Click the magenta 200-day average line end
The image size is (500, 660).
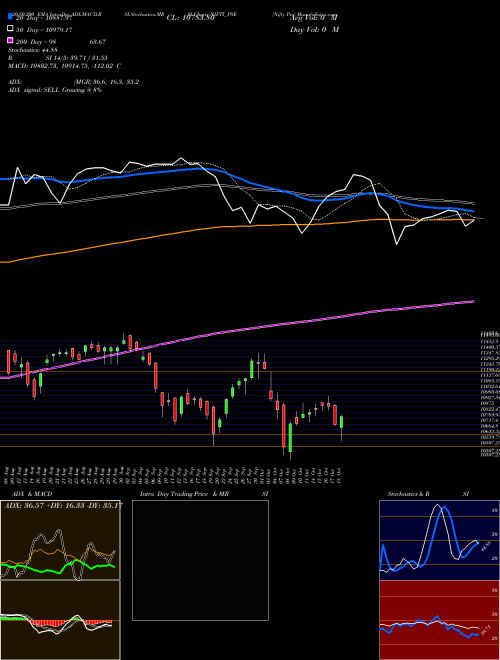pyautogui.click(x=473, y=301)
